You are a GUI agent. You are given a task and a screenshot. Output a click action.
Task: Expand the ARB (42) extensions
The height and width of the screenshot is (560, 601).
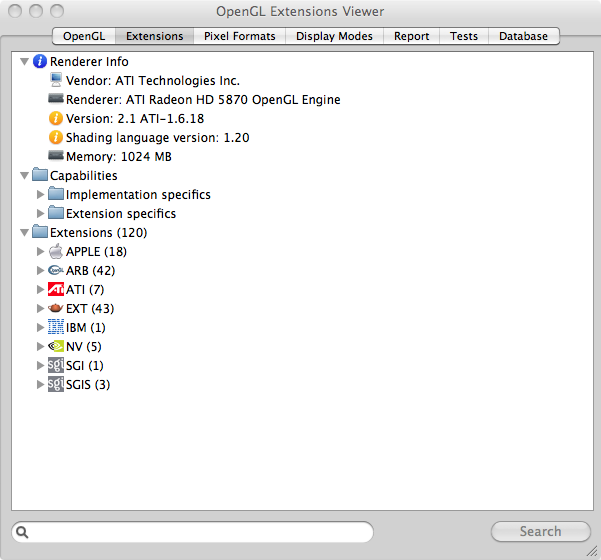(40, 270)
